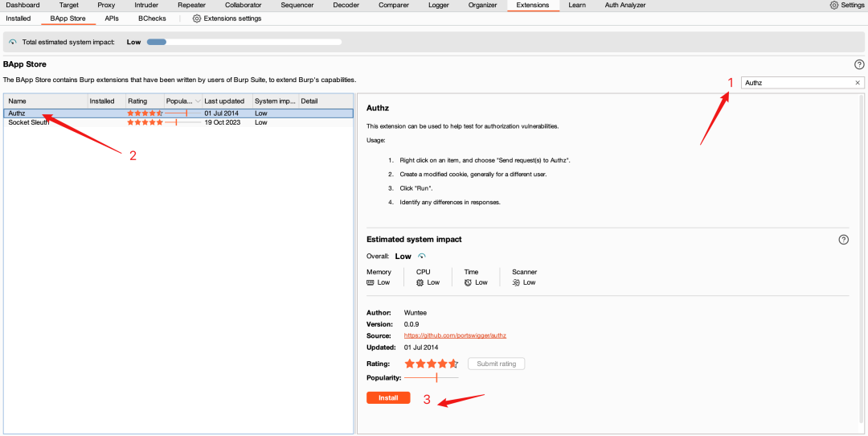Open the Proxy tab
The width and height of the screenshot is (868, 436).
(106, 5)
